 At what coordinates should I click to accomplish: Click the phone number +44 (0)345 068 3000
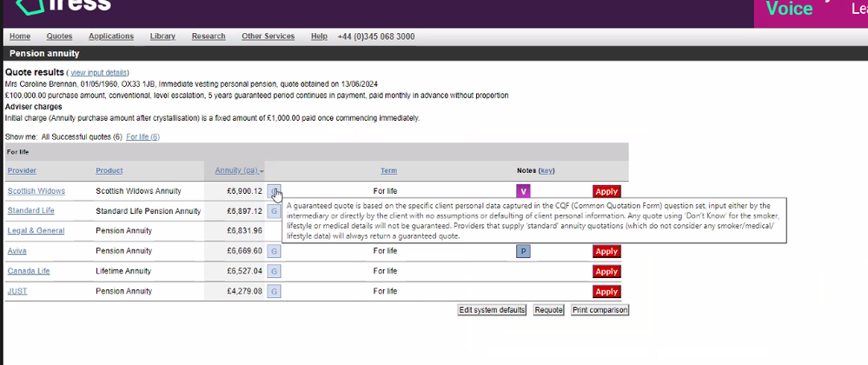pos(376,36)
